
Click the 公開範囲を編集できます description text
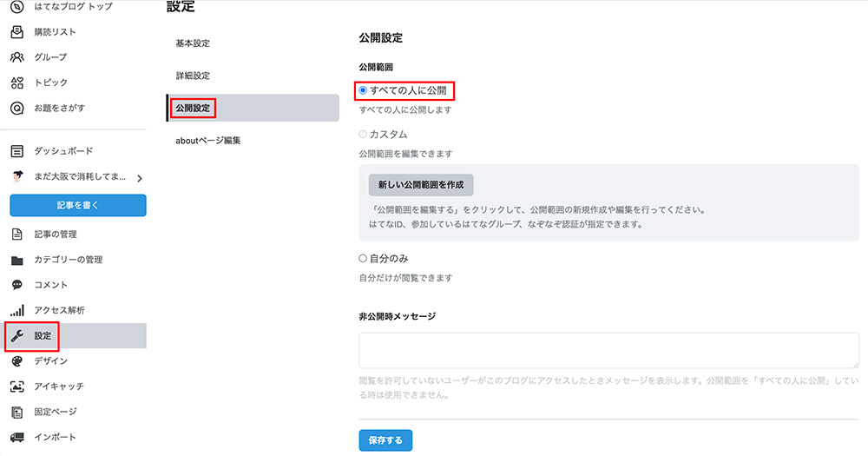coord(405,154)
